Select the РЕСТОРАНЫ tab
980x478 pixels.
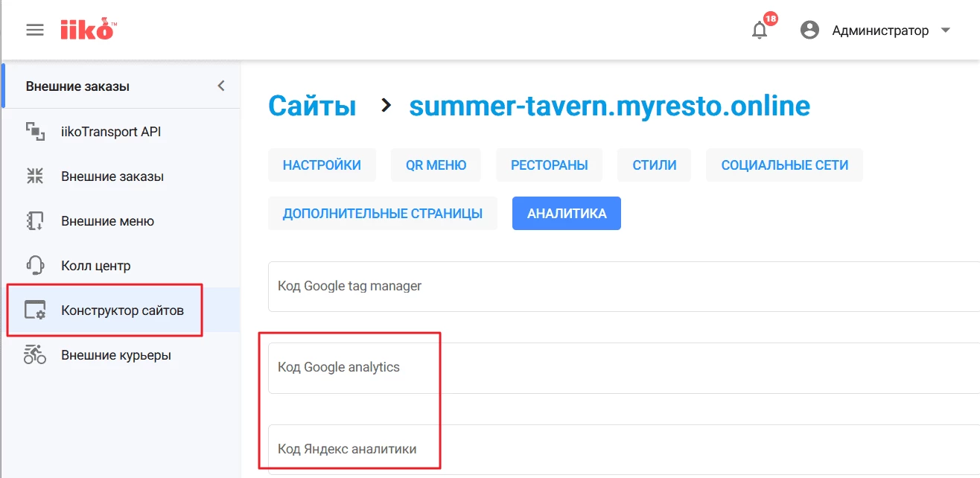(549, 165)
